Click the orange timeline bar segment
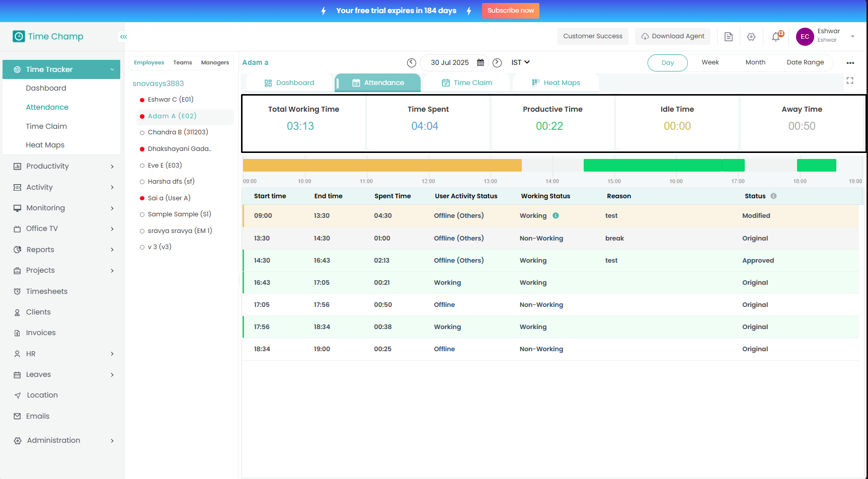The image size is (868, 479). (382, 165)
